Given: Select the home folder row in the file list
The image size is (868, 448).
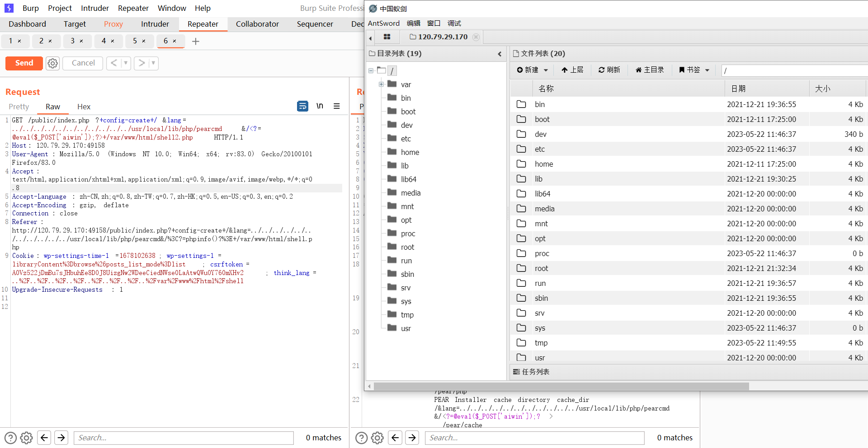Looking at the screenshot, I should click(689, 164).
